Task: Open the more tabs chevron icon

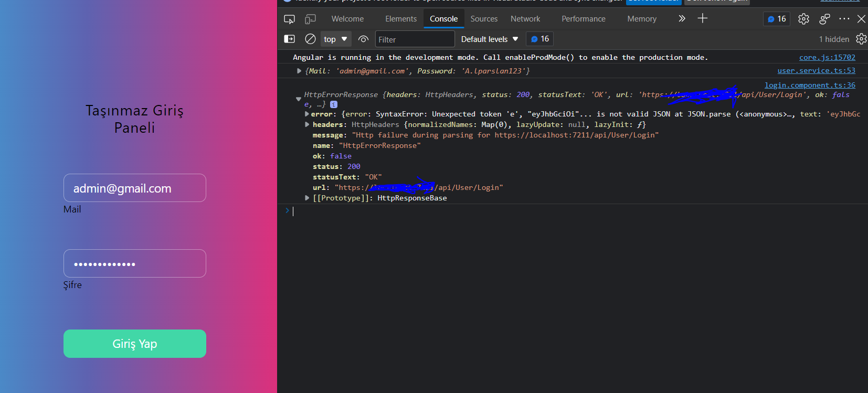Action: click(x=682, y=18)
